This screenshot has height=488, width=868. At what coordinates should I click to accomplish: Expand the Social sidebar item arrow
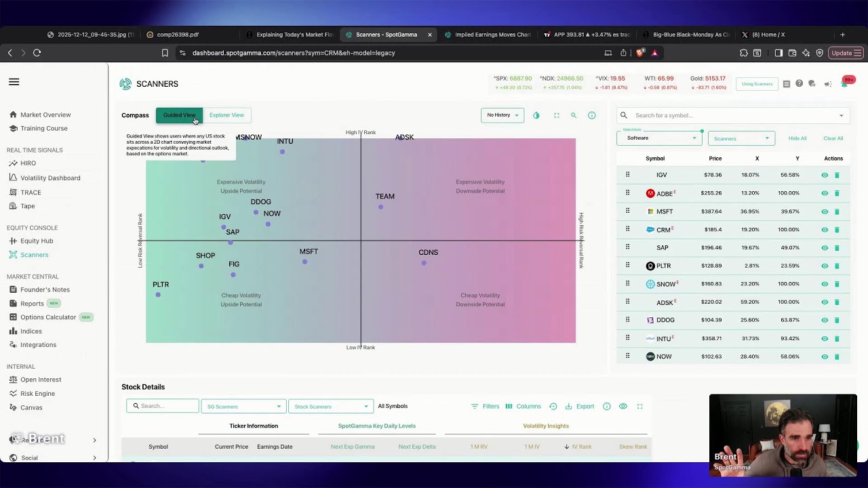(x=94, y=458)
